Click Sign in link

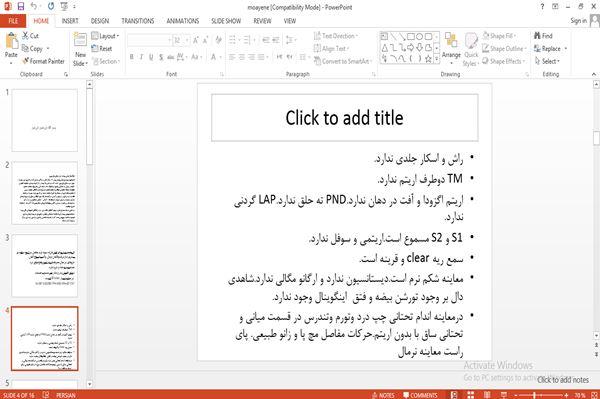[x=578, y=21]
